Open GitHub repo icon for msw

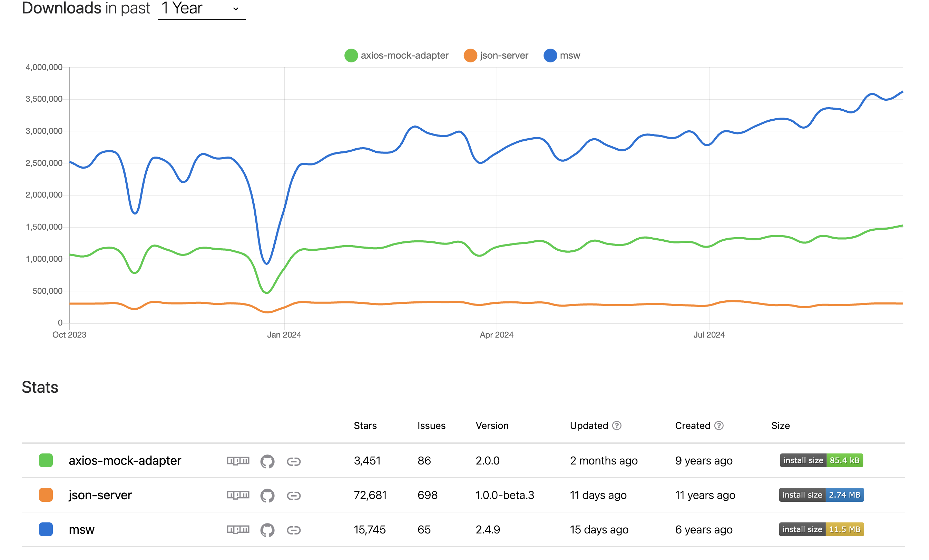pyautogui.click(x=267, y=530)
